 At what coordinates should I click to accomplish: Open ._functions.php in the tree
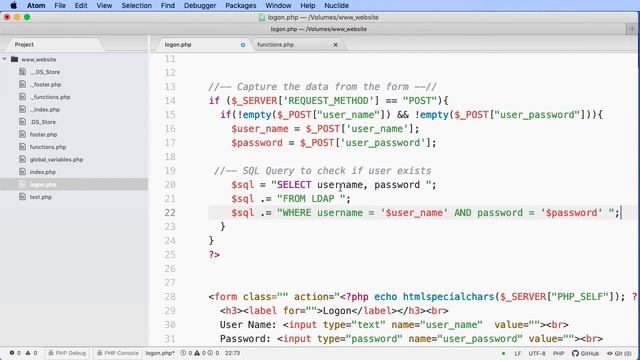[x=50, y=97]
